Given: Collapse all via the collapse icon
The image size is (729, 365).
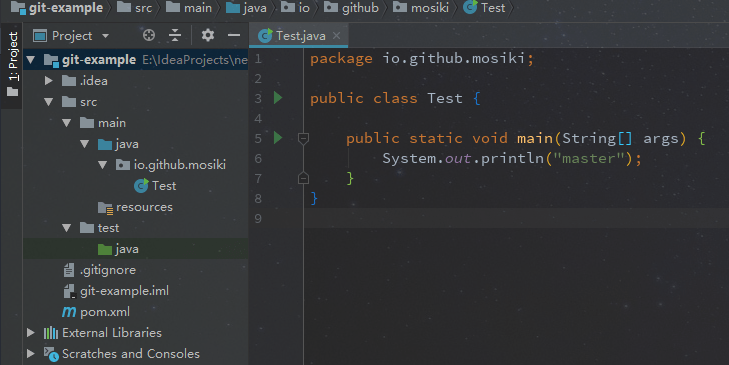Looking at the screenshot, I should point(175,35).
